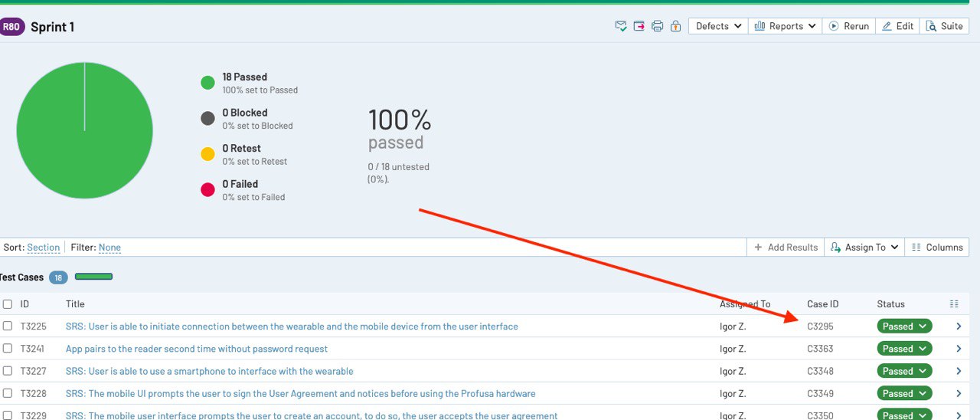
Task: Change the Sort by Section link
Action: (x=43, y=248)
